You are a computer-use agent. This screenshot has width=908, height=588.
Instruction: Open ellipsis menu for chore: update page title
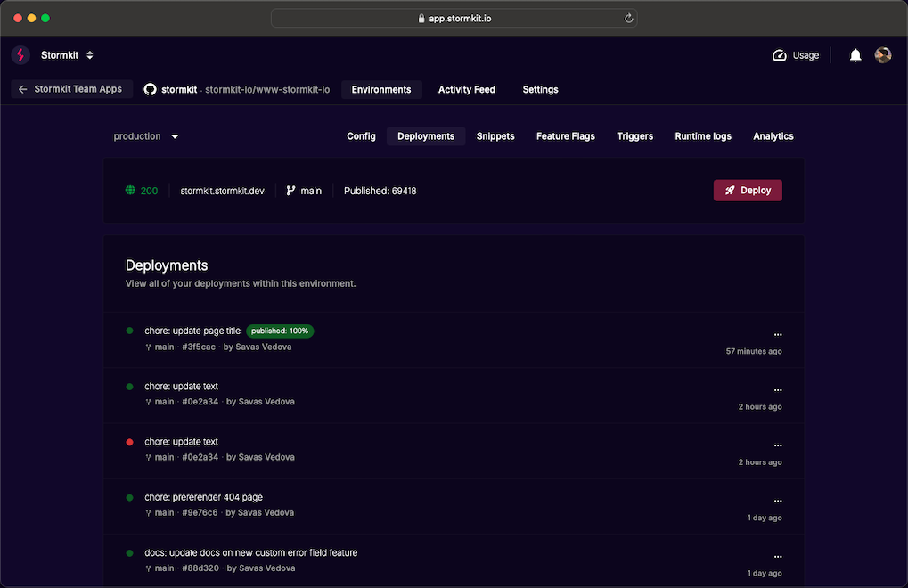click(777, 334)
